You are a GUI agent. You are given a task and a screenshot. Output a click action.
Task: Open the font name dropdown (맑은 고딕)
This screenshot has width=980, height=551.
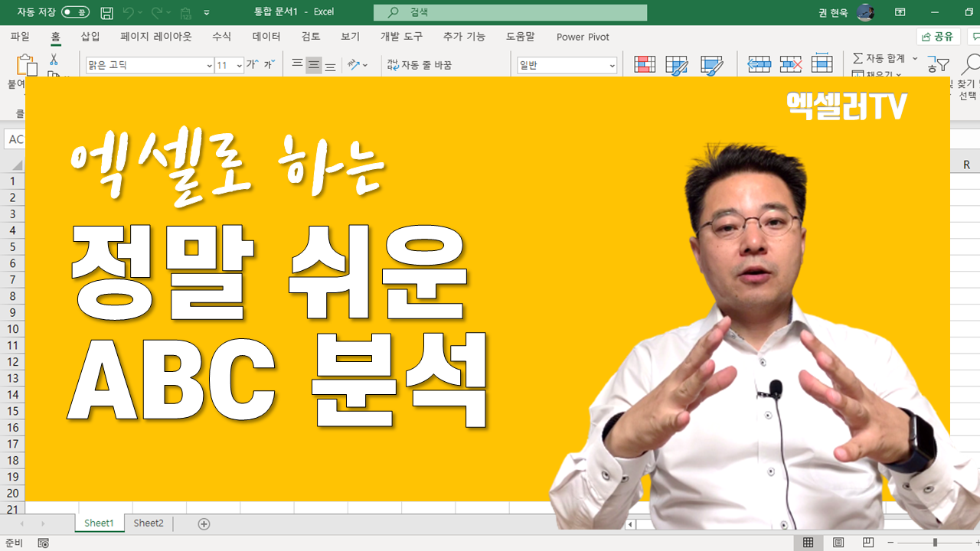(x=209, y=66)
